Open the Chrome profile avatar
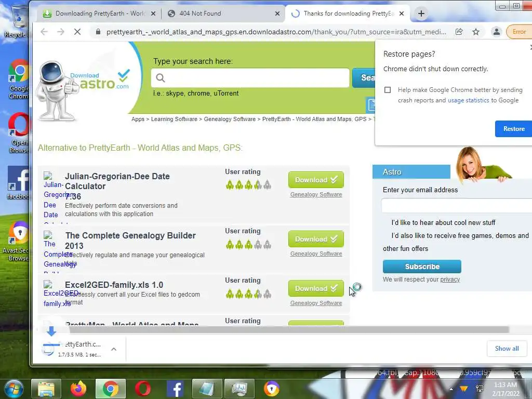Viewport: 532px width, 399px height. click(x=496, y=32)
